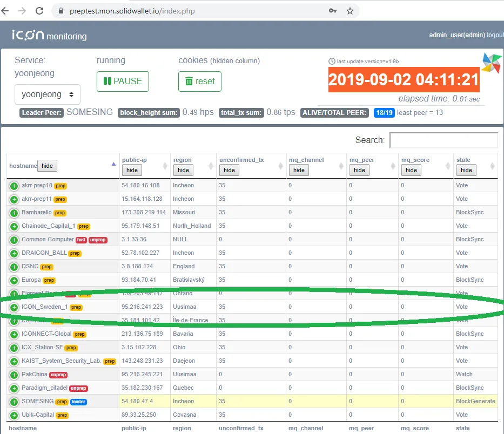Viewport: 504px width, 434px height.
Task: Bookmark this page with the star
Action: (350, 11)
